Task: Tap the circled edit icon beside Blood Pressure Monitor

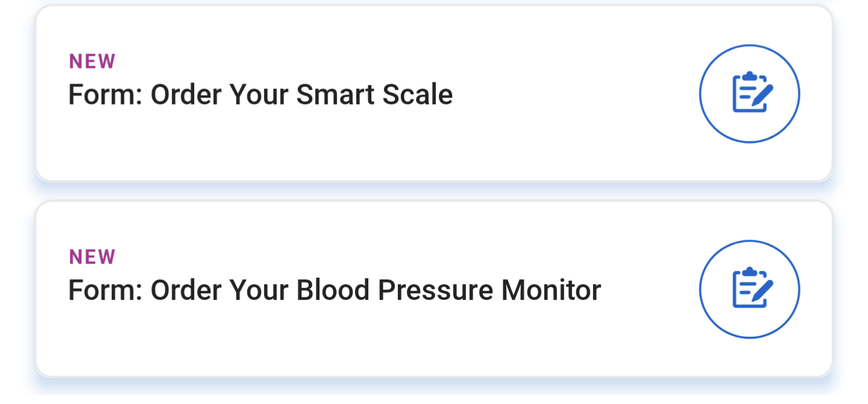Action: tap(749, 289)
